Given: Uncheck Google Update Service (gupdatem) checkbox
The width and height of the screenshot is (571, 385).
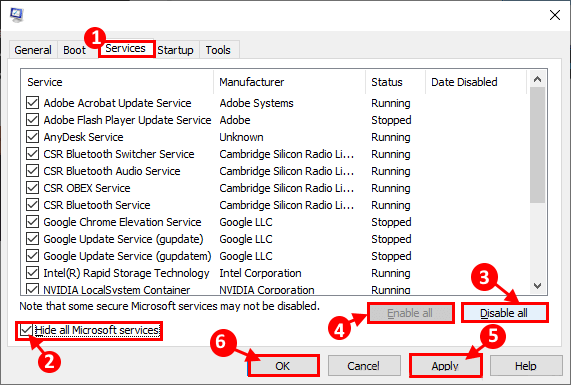Looking at the screenshot, I should [32, 256].
